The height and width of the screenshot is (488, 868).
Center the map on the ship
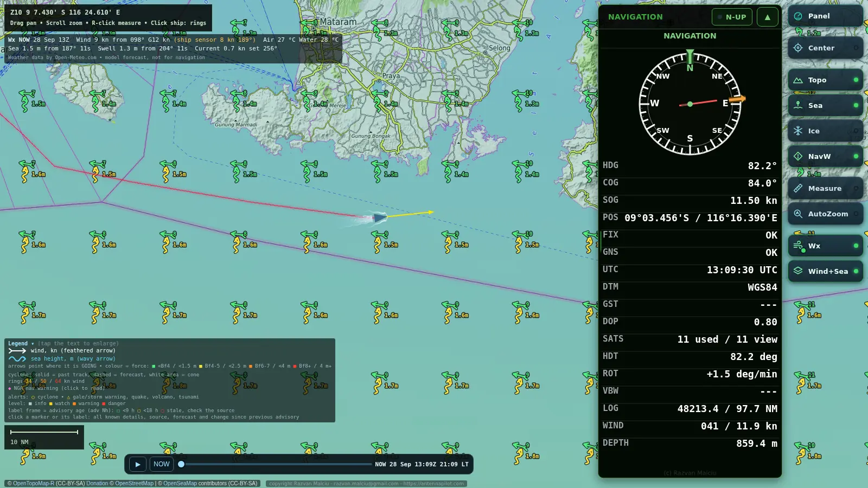pos(825,48)
